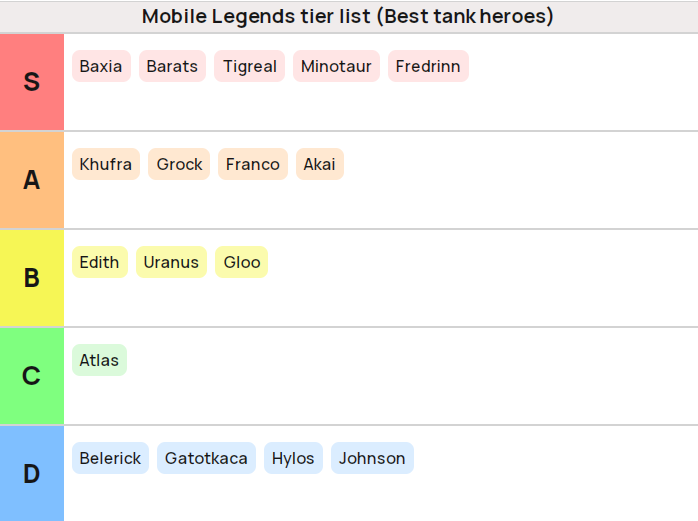Select the Edith tag in B tier
The height and width of the screenshot is (521, 698).
(x=100, y=262)
